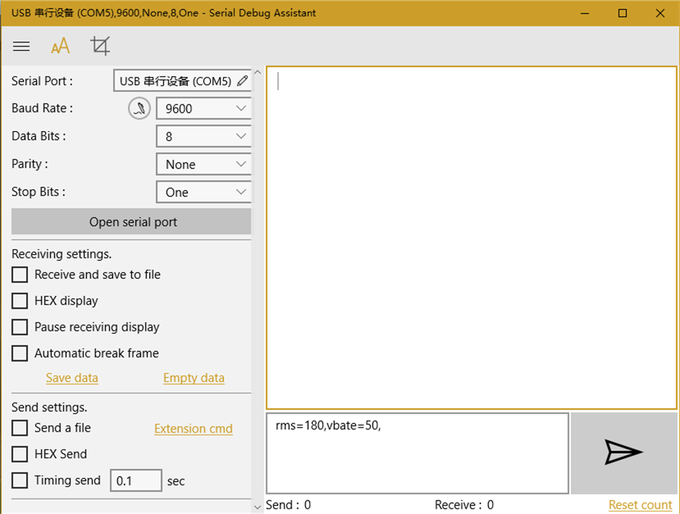
Task: Enable Receive and save to file
Action: (19, 275)
